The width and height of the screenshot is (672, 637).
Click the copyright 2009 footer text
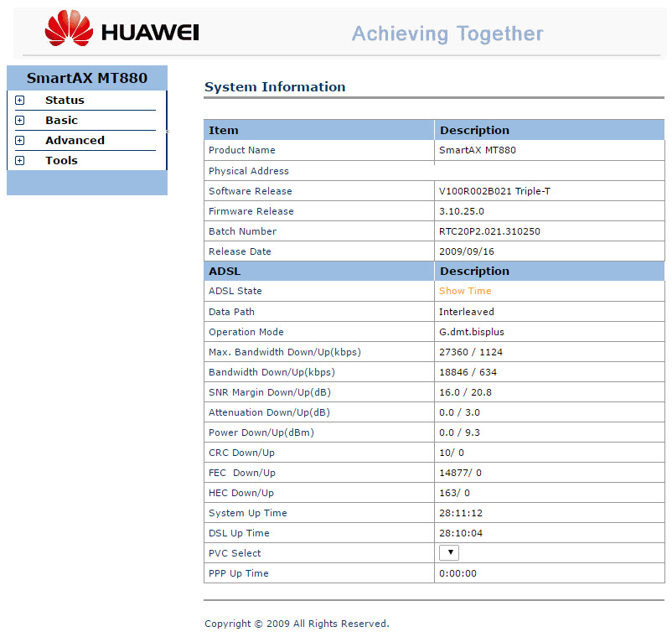coord(297,624)
